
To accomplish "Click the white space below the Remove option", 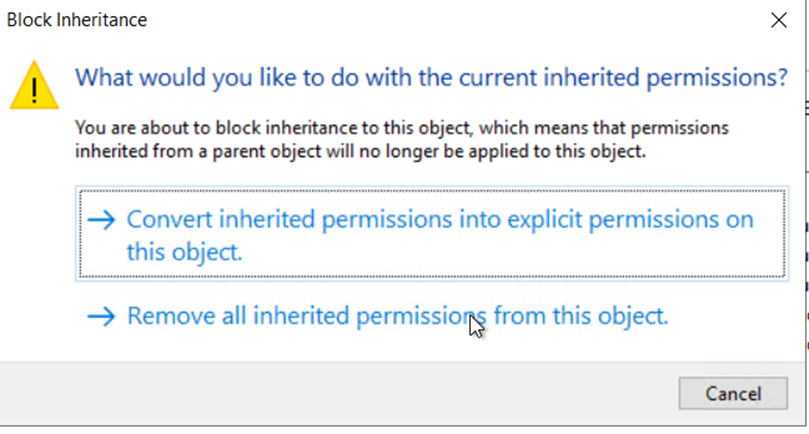I will pos(400,347).
